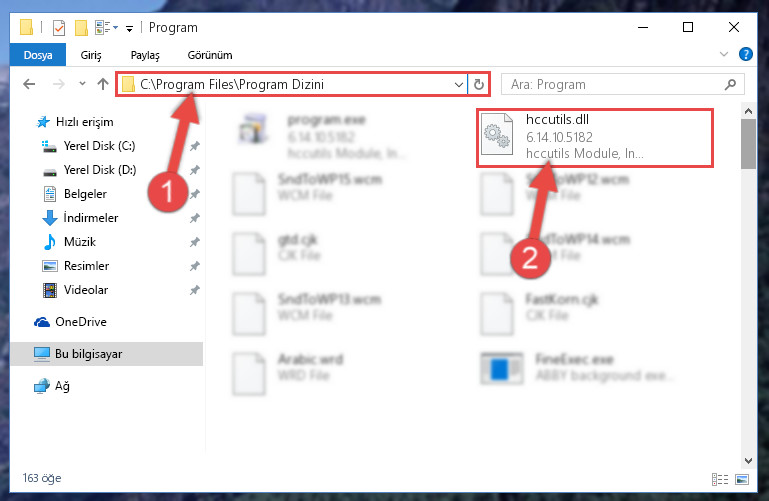
Task: Switch to the Görünüm tab
Action: (x=210, y=55)
